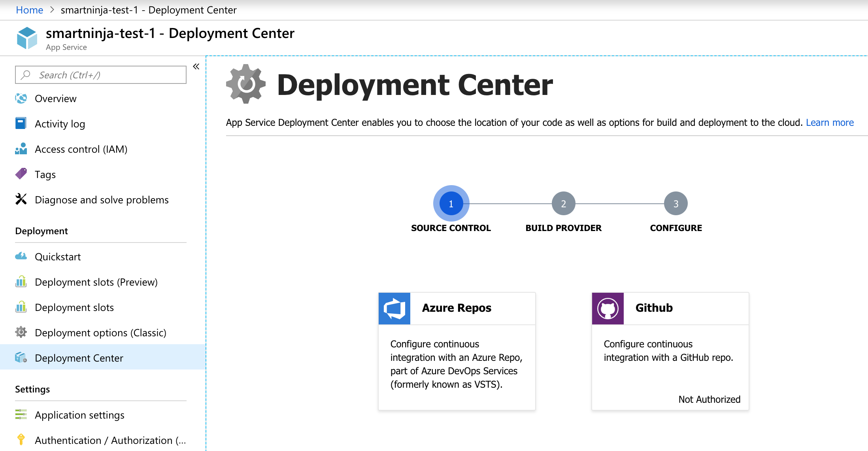Click the Deployment options gear icon
Viewport: 868px width, 451px height.
tap(21, 332)
